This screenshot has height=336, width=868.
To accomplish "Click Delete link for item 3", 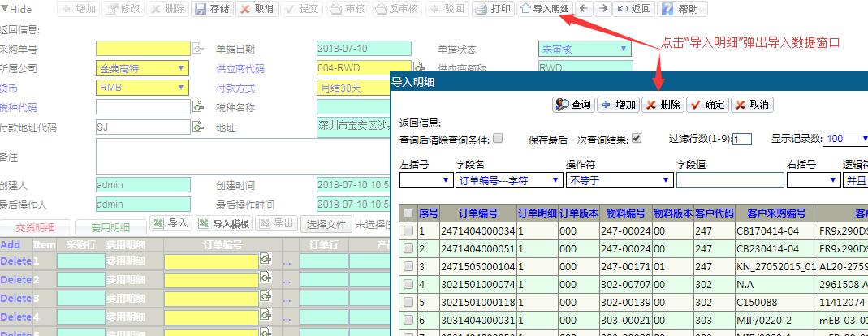I will (16, 299).
